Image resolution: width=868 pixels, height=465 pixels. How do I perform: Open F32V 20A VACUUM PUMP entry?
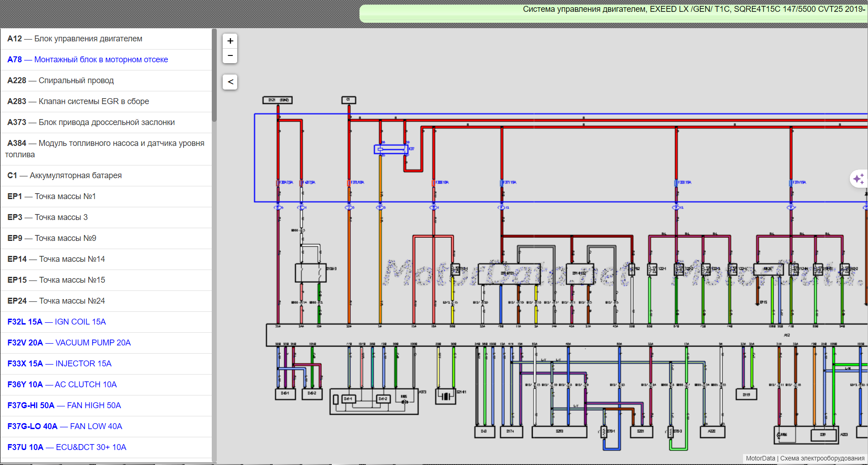coord(69,343)
